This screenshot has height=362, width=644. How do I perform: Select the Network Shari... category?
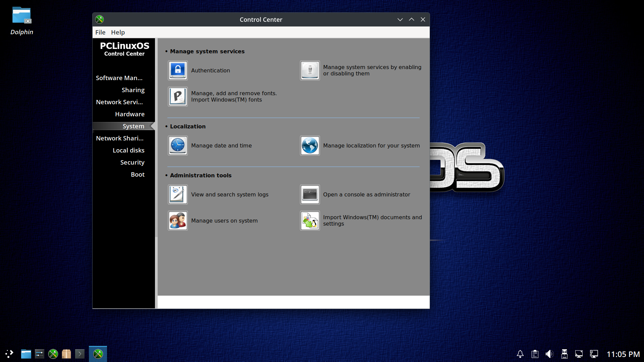pyautogui.click(x=120, y=138)
